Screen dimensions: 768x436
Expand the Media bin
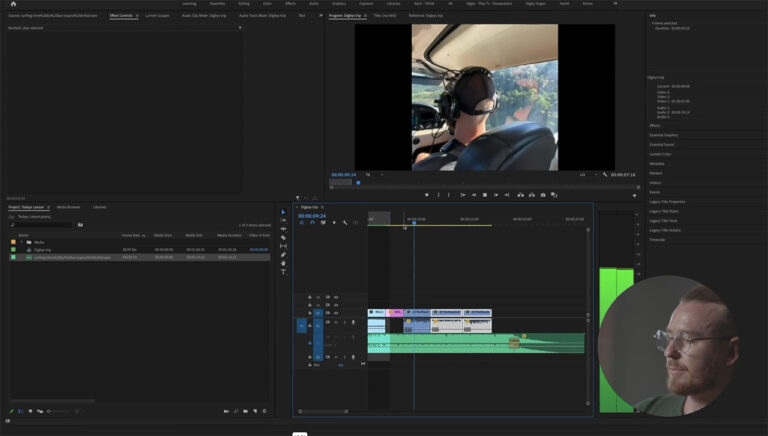tap(21, 242)
